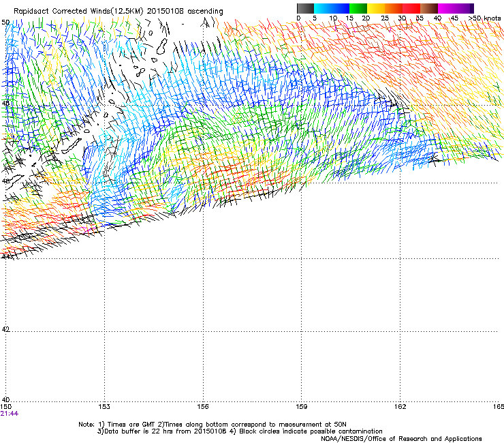Click longitude label '162' on the bottom axis
This screenshot has height=443, width=504.
[400, 407]
